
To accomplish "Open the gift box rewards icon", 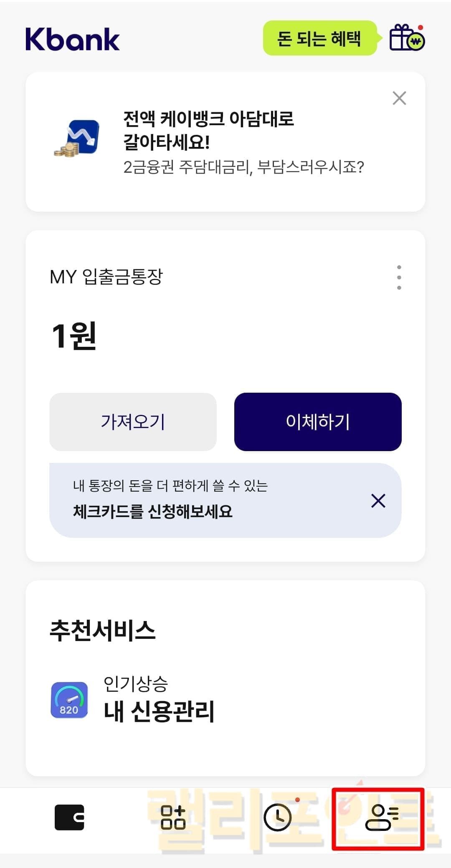I will point(407,38).
